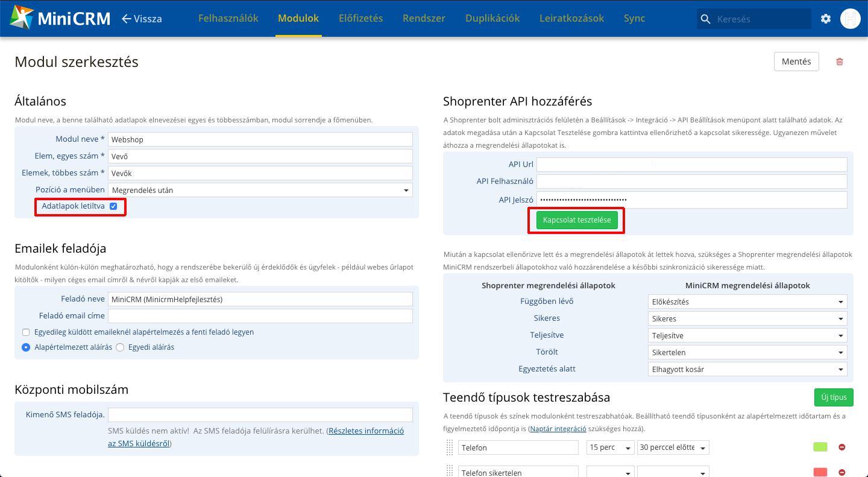
Task: Switch to Duplikációk tab
Action: pyautogui.click(x=492, y=18)
